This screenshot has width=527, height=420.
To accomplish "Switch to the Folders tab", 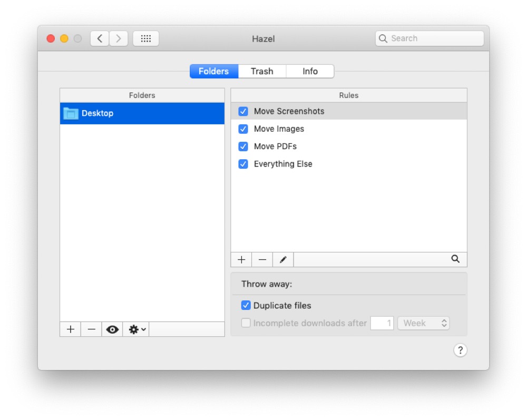I will click(x=214, y=71).
